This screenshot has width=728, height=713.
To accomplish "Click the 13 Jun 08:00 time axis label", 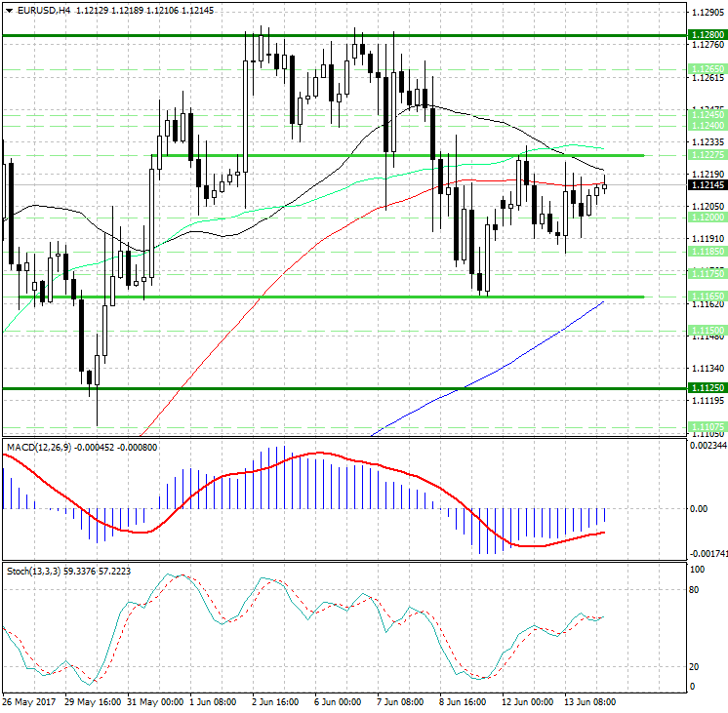I will click(x=589, y=702).
